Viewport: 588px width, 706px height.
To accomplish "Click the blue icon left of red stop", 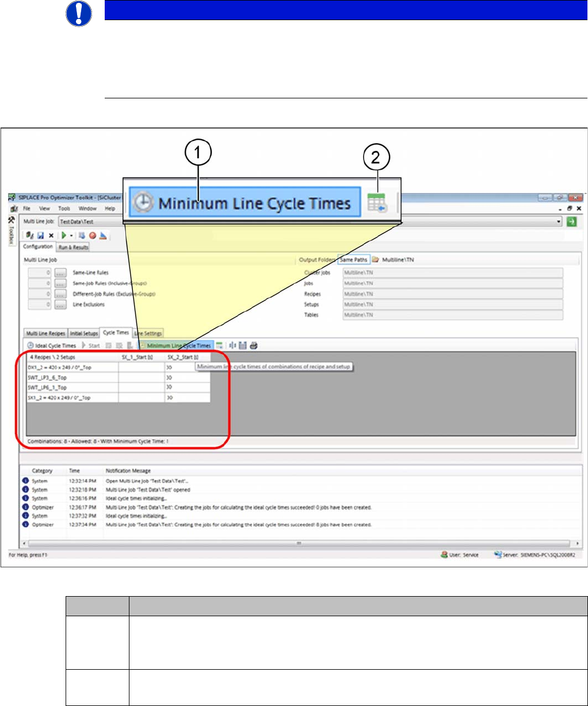I will click(82, 235).
